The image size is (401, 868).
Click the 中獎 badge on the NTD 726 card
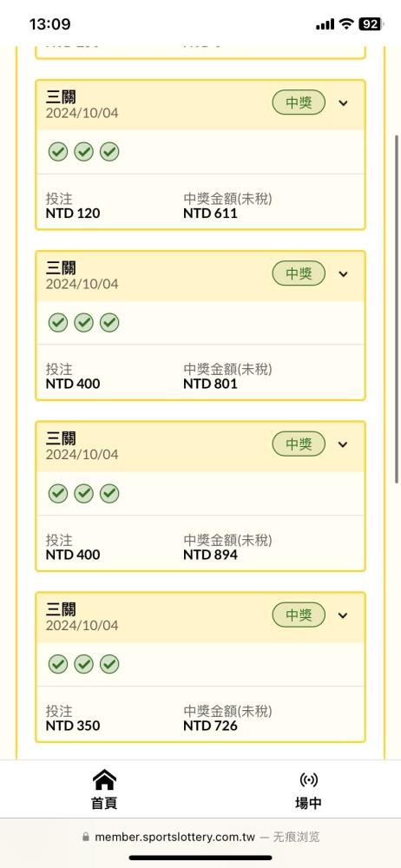(299, 615)
